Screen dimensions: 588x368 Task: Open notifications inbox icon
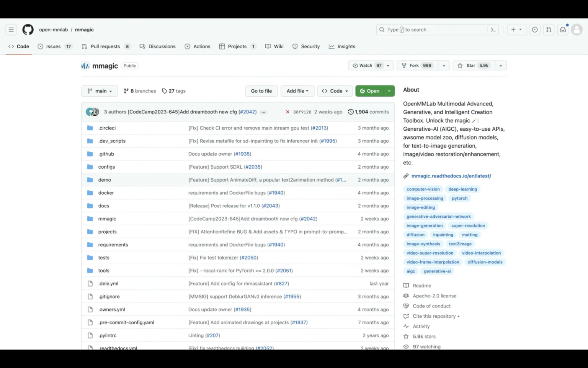[x=563, y=30]
